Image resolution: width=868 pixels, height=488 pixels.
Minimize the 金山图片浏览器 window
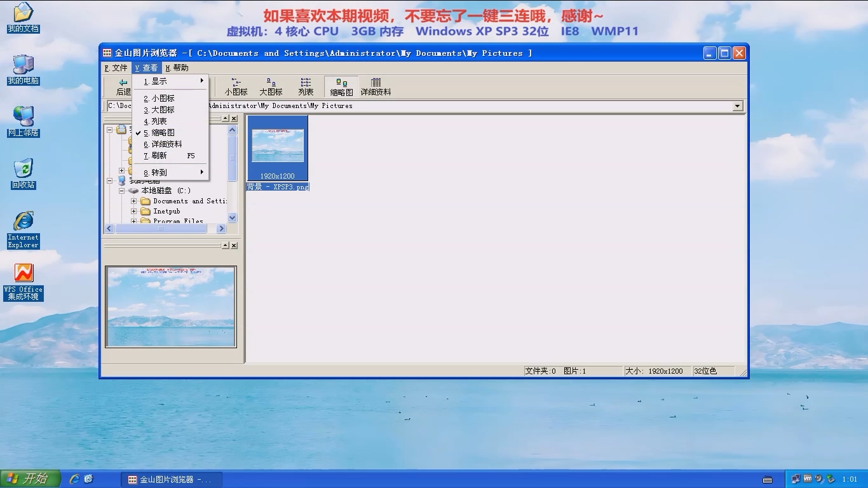(x=710, y=53)
